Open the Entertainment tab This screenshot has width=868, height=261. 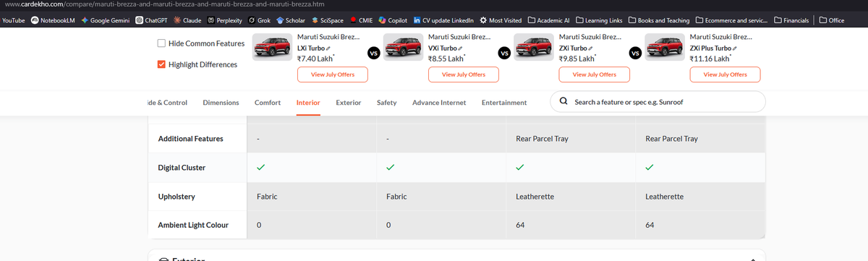(x=504, y=103)
